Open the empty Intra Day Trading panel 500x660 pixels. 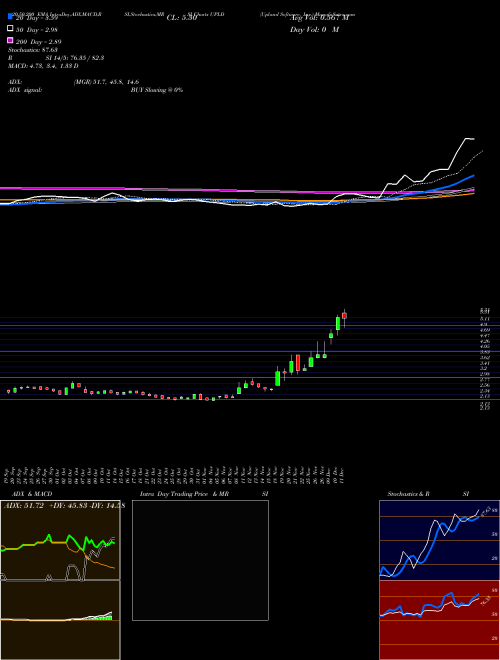coord(200,560)
